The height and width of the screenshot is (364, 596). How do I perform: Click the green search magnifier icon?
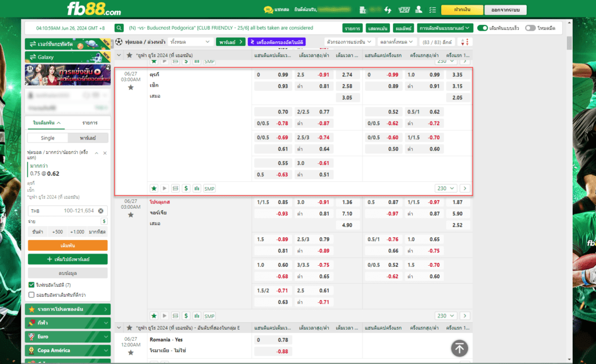(x=119, y=28)
